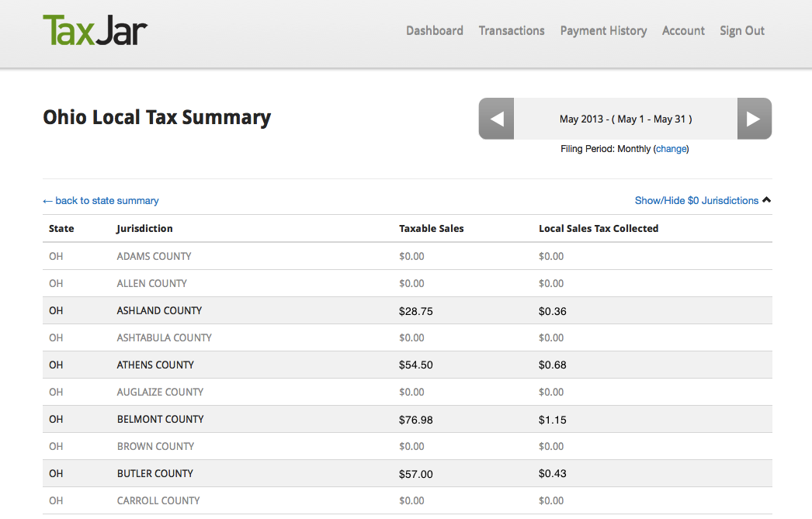Viewport: 812px width, 519px height.
Task: Open the Transactions nav item
Action: coord(512,30)
